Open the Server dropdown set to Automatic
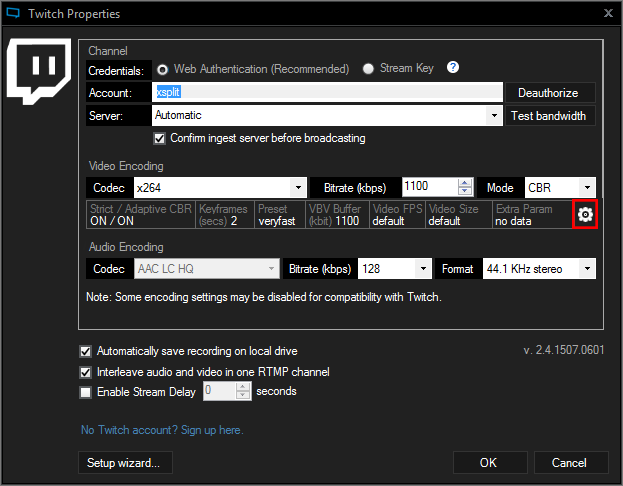623x486 pixels. point(328,116)
